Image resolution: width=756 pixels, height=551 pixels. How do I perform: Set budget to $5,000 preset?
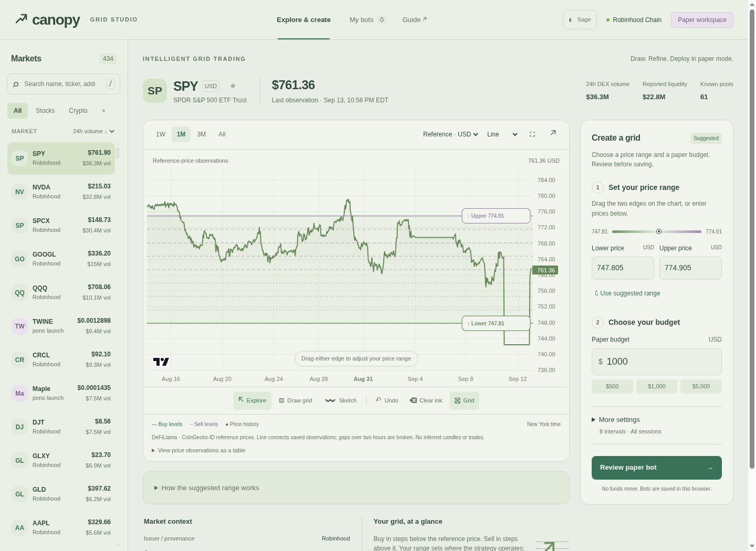(701, 386)
